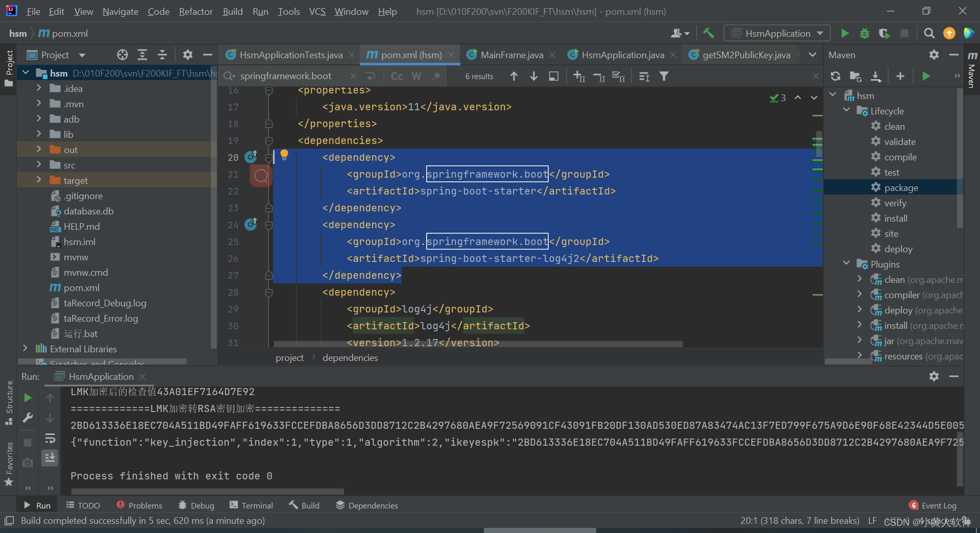Expand all in Project tool window
The height and width of the screenshot is (533, 980).
tap(142, 55)
